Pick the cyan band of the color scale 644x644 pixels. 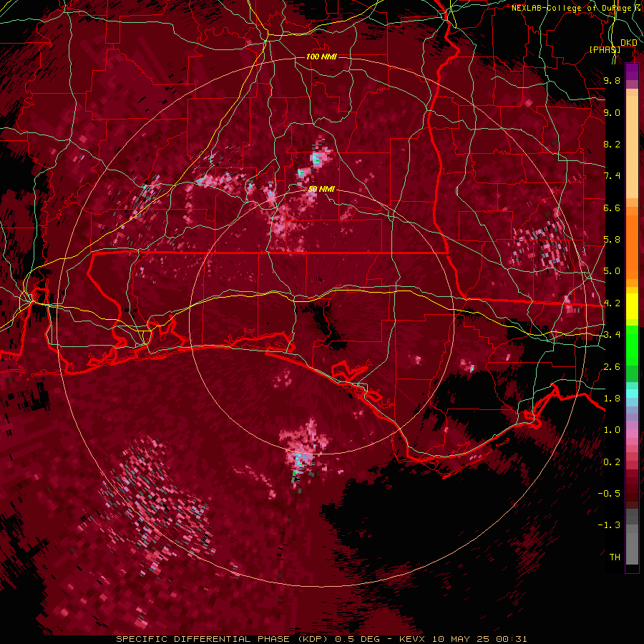pos(632,394)
